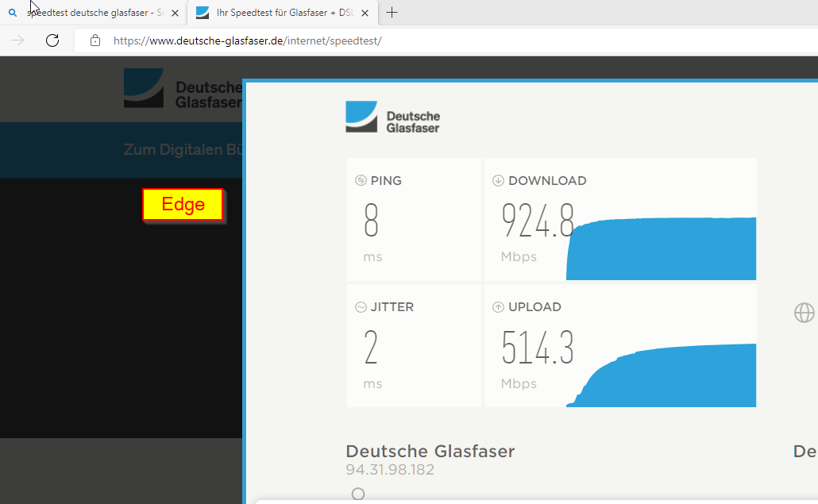Viewport: 818px width, 504px height.
Task: Click the 'Zum Digitalen Bü' link
Action: [183, 149]
